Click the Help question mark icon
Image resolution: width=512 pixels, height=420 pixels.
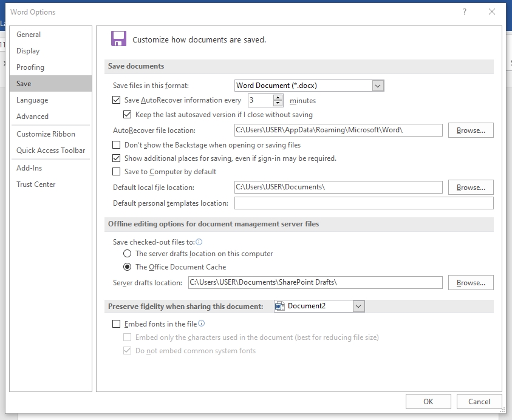(x=465, y=12)
